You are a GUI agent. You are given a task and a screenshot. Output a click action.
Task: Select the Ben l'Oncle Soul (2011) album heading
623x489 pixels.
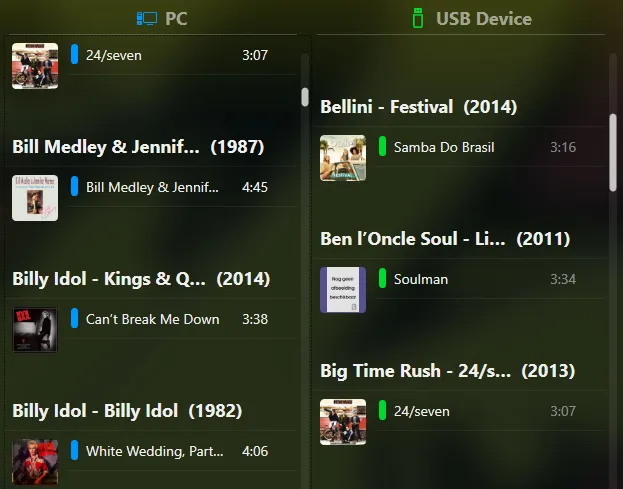tap(445, 239)
